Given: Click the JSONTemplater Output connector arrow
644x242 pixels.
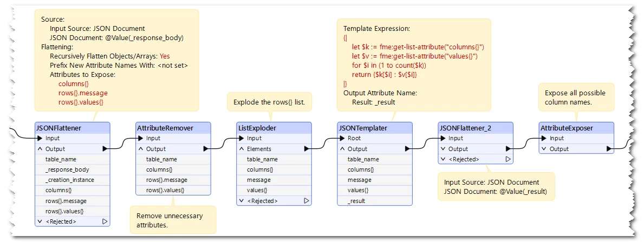Looking at the screenshot, I should (408, 149).
